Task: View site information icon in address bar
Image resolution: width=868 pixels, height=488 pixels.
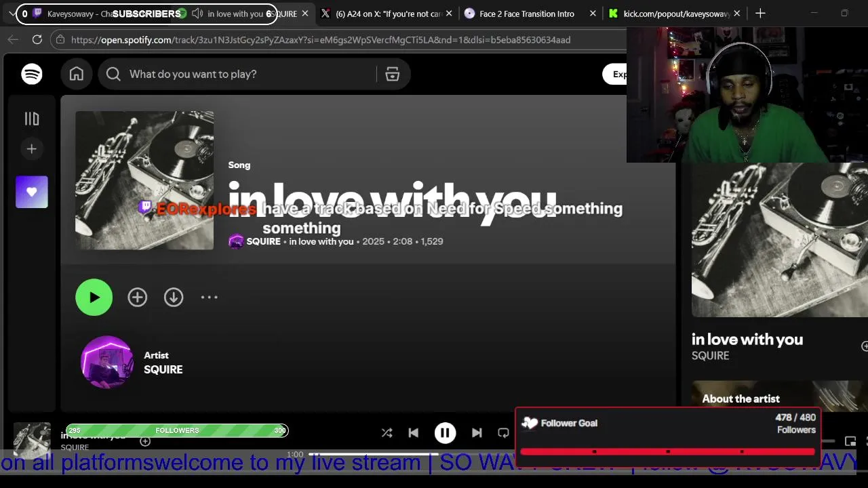Action: [60, 40]
